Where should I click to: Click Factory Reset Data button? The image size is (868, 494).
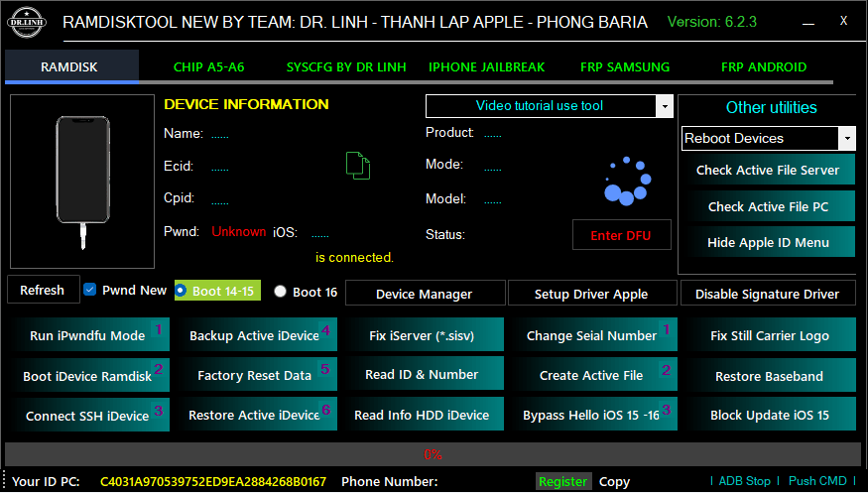tap(257, 376)
